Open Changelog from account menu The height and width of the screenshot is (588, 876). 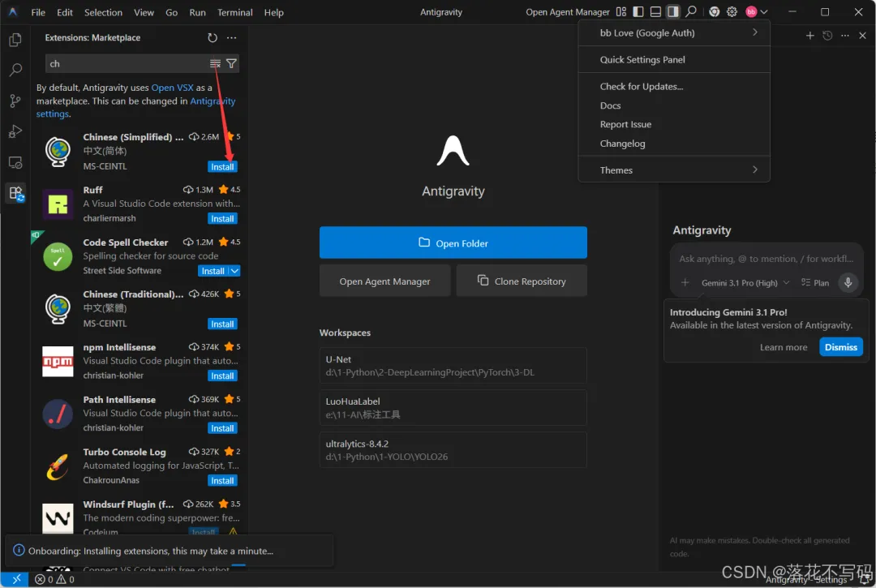click(674, 143)
